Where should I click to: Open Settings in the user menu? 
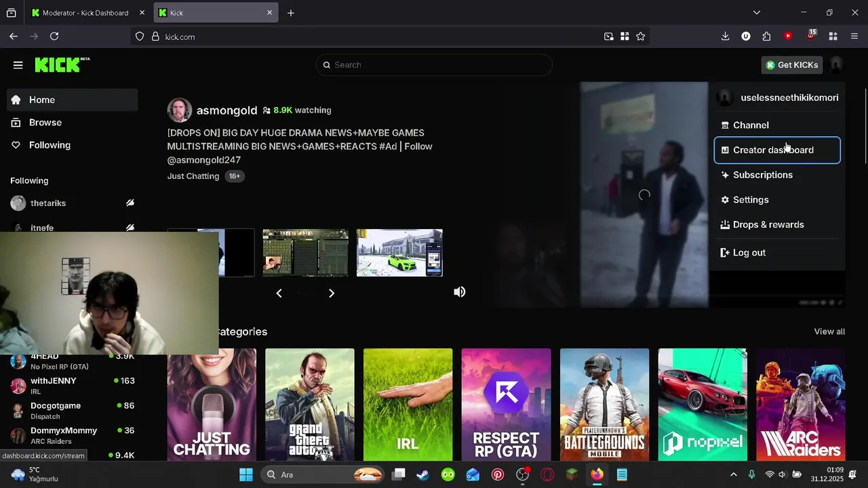pyautogui.click(x=777, y=200)
